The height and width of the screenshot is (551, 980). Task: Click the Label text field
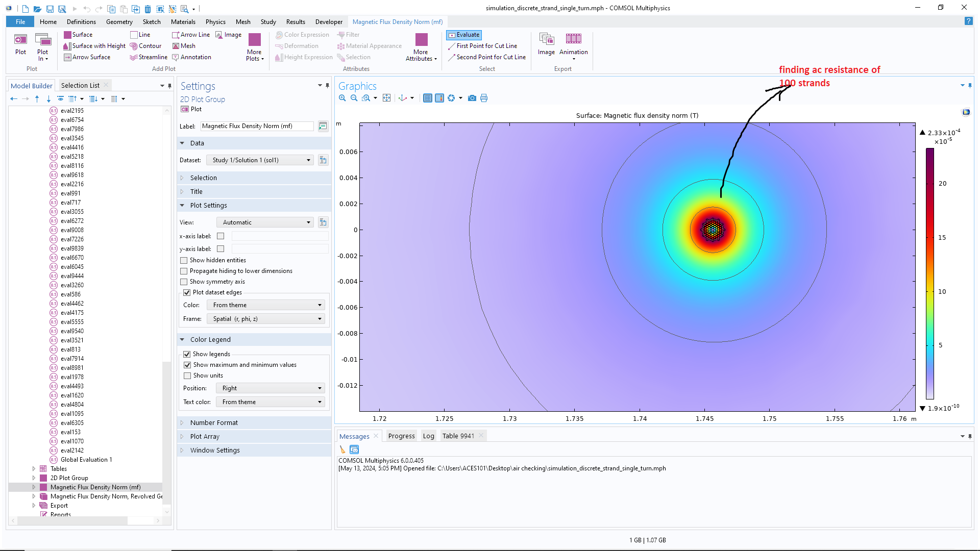[x=257, y=126]
